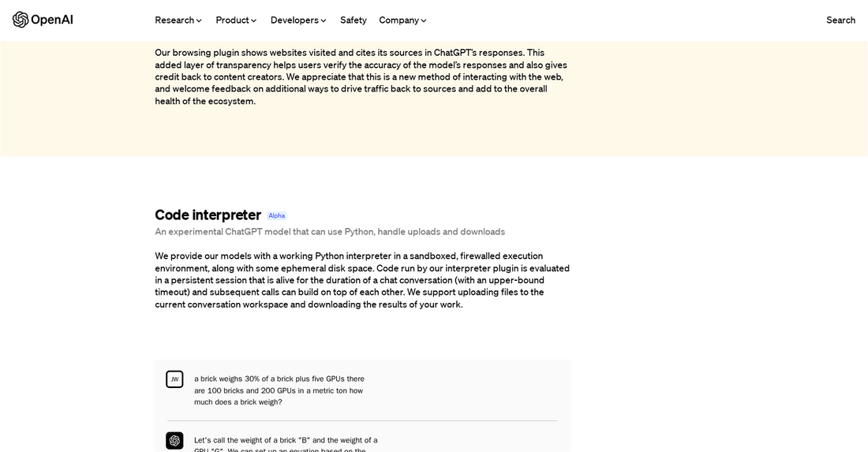The height and width of the screenshot is (452, 868).
Task: Click the experimental ChatGPT model subtitle
Action: pos(330,232)
